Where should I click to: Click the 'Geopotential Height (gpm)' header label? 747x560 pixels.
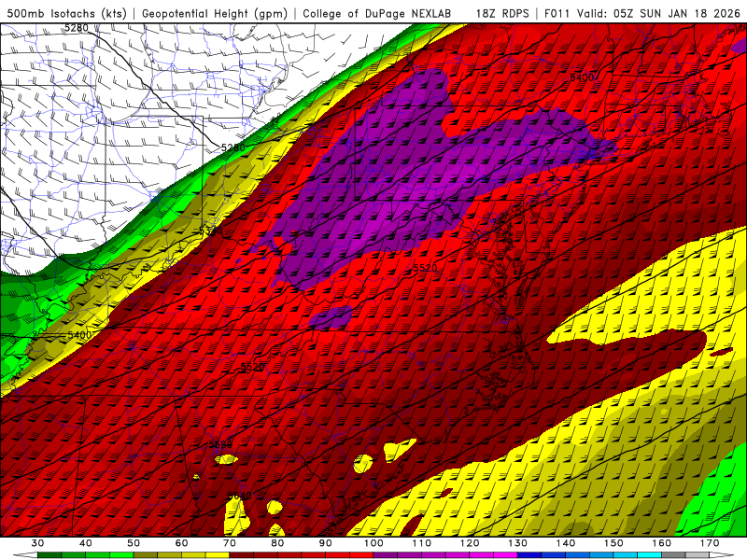pyautogui.click(x=215, y=13)
